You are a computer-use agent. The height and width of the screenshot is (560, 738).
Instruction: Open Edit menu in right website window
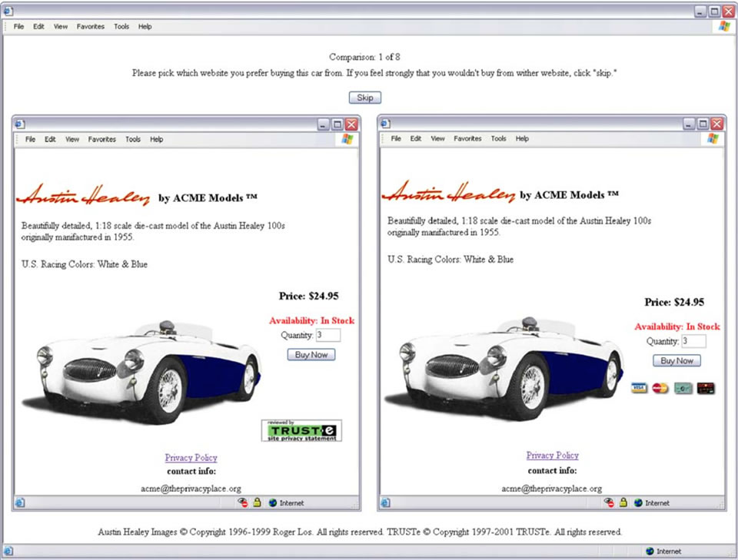pyautogui.click(x=416, y=138)
